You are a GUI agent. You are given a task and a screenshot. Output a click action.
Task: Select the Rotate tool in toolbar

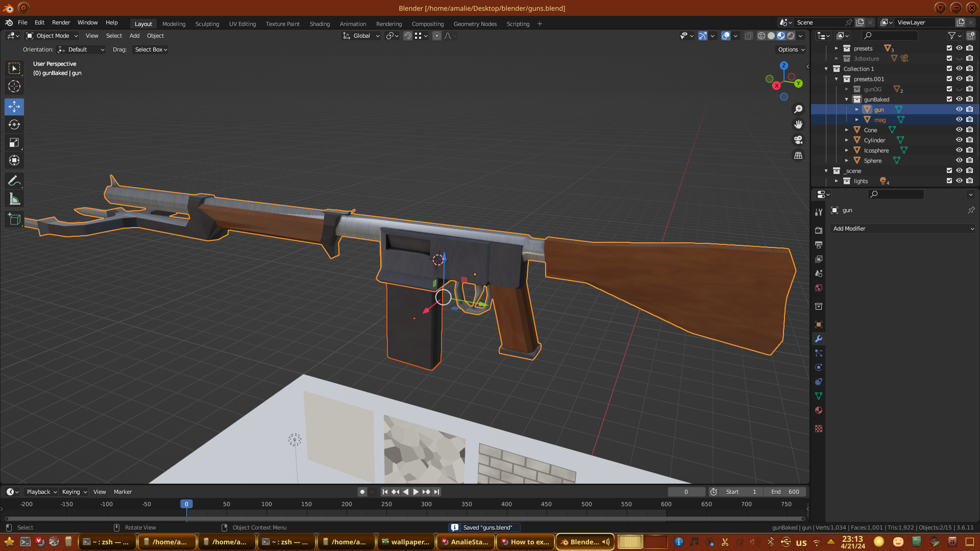(14, 125)
